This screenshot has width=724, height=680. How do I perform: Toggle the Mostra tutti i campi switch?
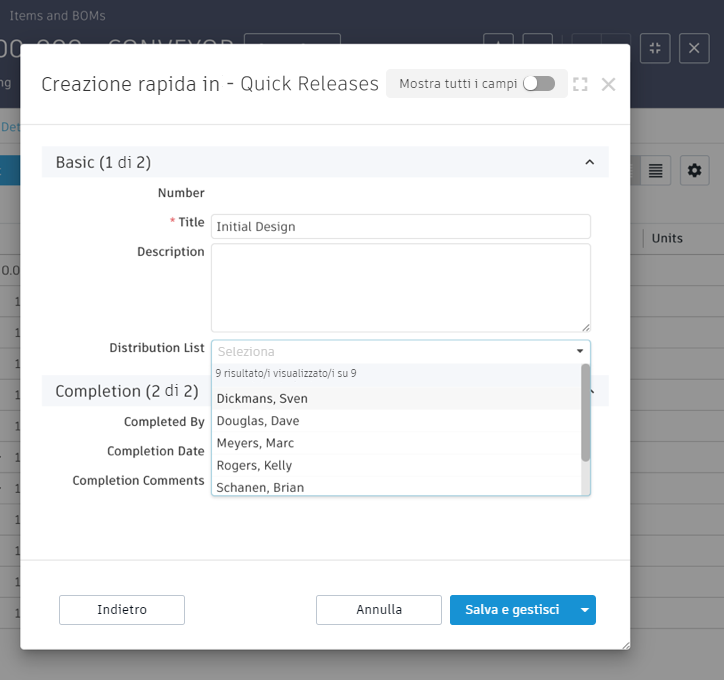539,84
